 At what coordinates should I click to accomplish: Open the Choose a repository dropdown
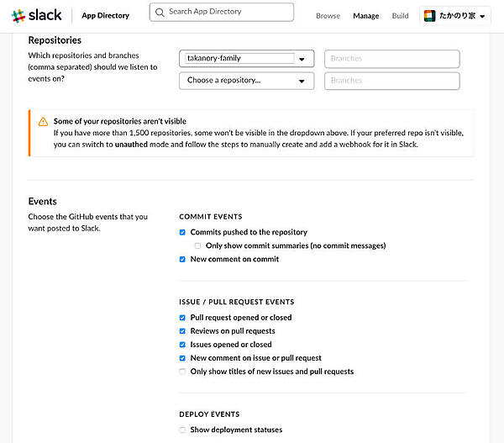(x=301, y=81)
